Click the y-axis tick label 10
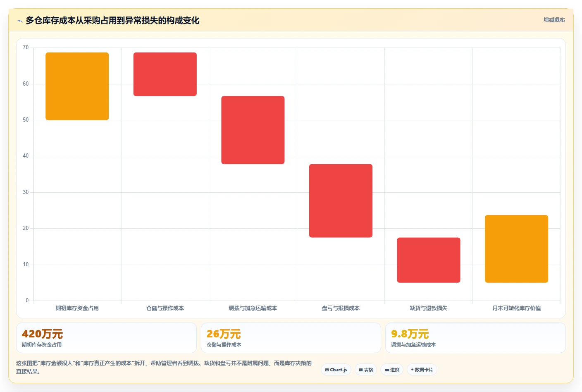The height and width of the screenshot is (392, 582). click(x=26, y=265)
